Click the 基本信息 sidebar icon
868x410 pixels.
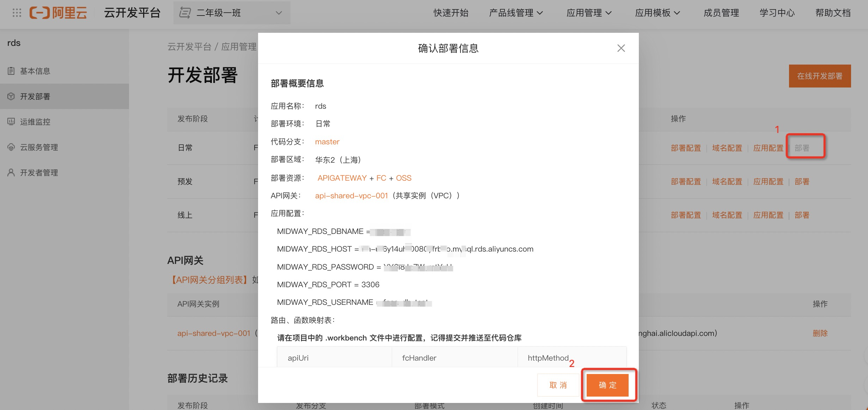11,71
